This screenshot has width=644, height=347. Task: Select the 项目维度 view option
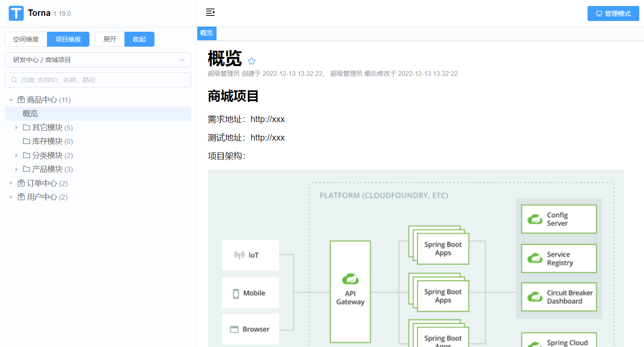pos(68,39)
